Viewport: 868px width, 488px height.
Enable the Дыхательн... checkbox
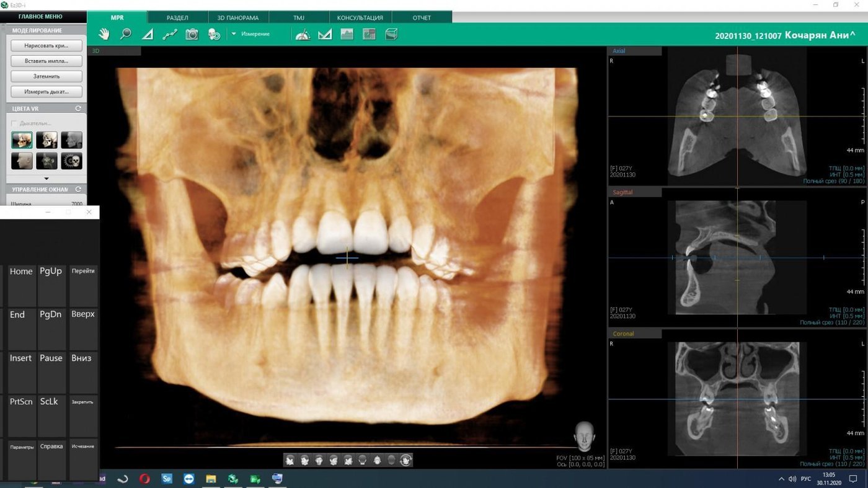15,123
